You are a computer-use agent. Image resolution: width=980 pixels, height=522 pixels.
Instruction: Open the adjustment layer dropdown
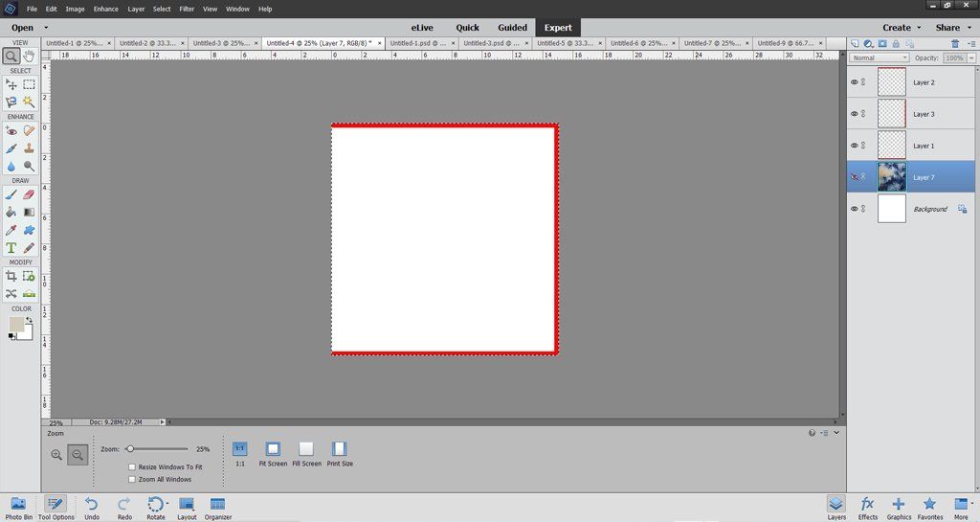(x=869, y=43)
